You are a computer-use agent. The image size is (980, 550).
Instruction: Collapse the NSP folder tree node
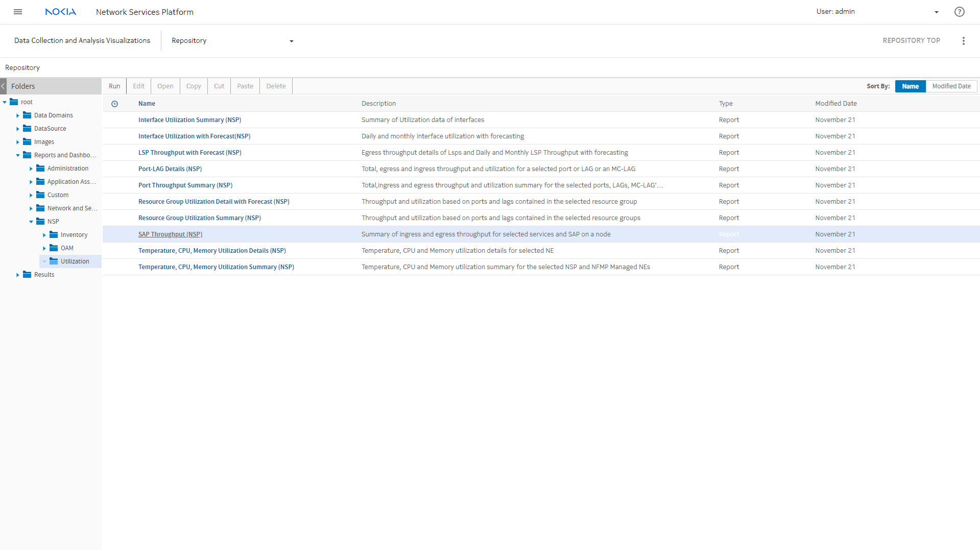[x=31, y=222]
